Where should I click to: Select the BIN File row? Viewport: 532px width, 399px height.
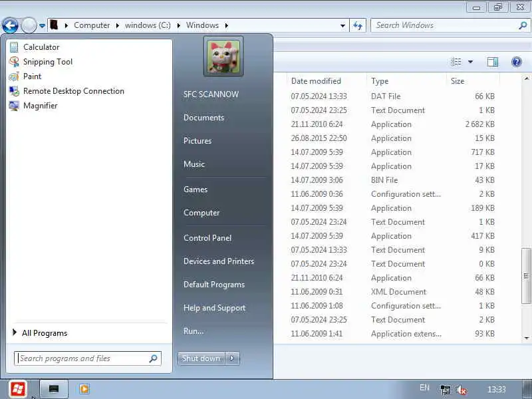[x=392, y=180]
